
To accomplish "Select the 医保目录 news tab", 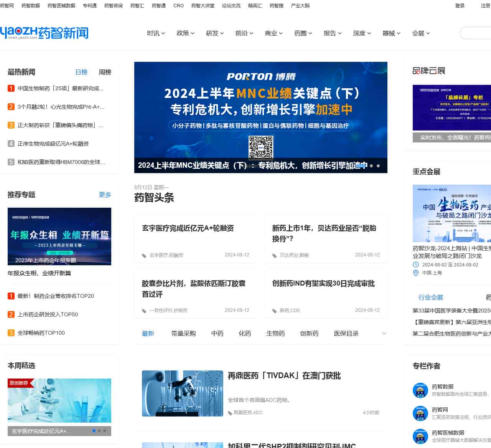I will tap(346, 334).
